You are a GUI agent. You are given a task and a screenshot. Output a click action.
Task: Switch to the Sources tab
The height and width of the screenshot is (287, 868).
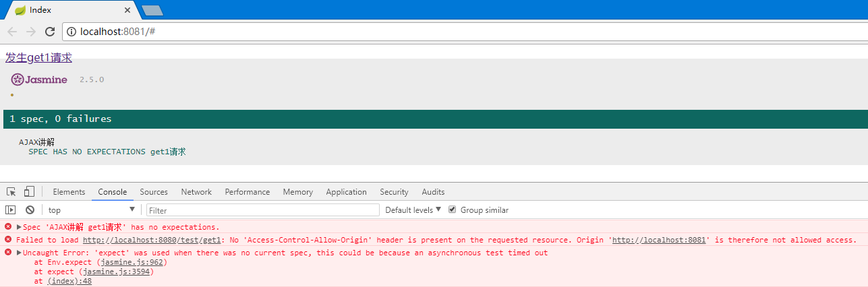point(154,192)
